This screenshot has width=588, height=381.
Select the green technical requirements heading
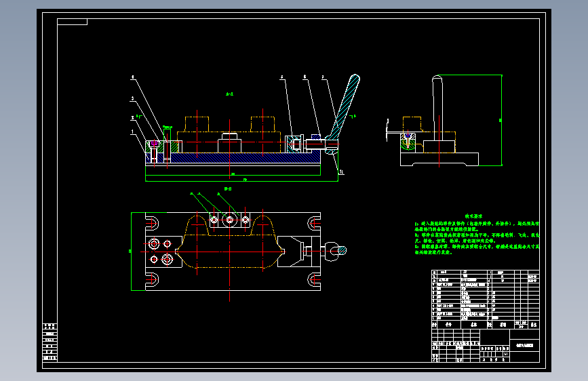tap(473, 216)
